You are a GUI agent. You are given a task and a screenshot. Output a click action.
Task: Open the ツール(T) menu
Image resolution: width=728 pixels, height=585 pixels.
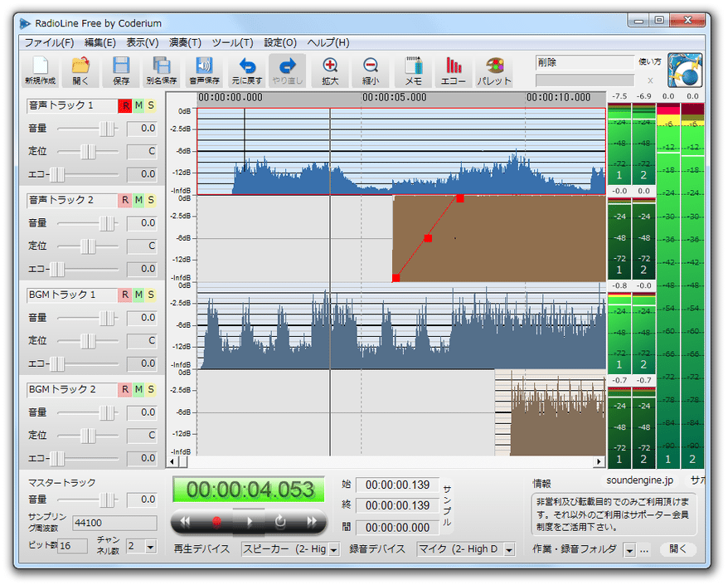(233, 43)
